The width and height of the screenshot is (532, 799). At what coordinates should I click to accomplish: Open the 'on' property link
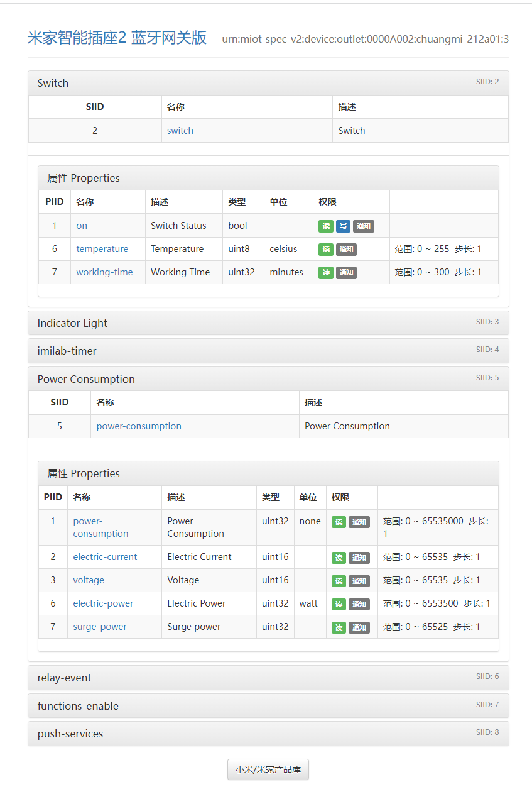pyautogui.click(x=82, y=226)
